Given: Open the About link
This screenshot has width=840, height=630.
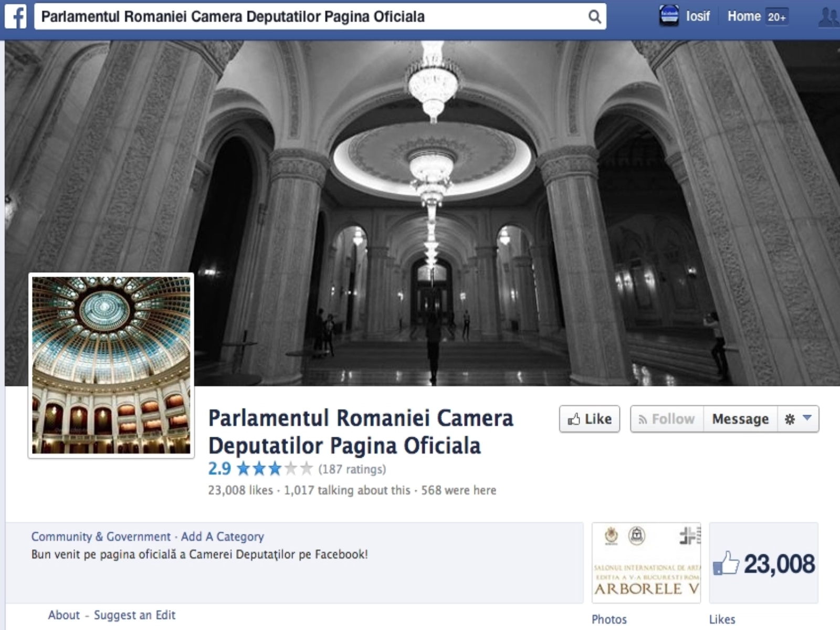Looking at the screenshot, I should [64, 615].
